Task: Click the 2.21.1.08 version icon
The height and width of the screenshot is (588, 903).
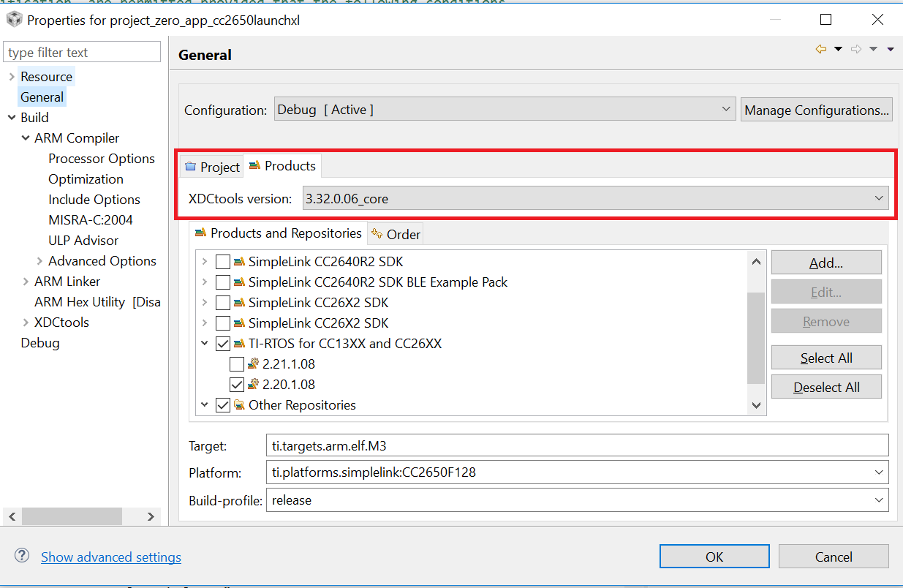Action: point(254,363)
